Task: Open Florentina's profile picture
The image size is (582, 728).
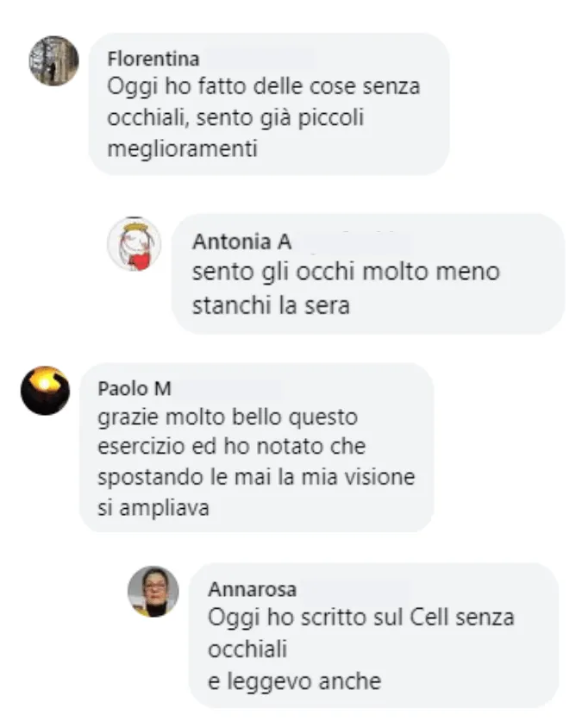Action: 53,61
